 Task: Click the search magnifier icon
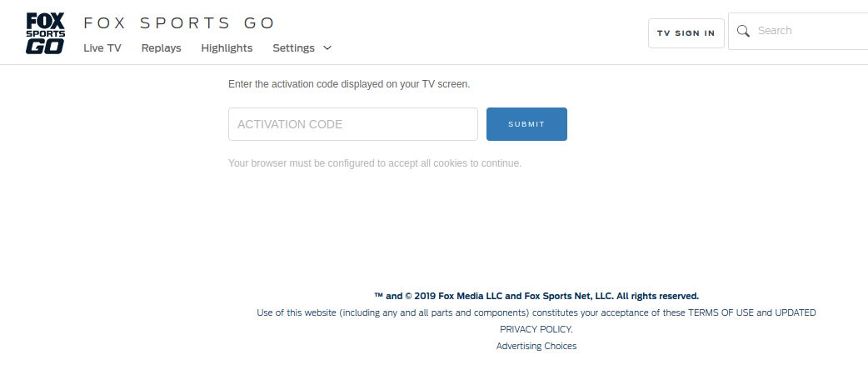click(x=743, y=31)
